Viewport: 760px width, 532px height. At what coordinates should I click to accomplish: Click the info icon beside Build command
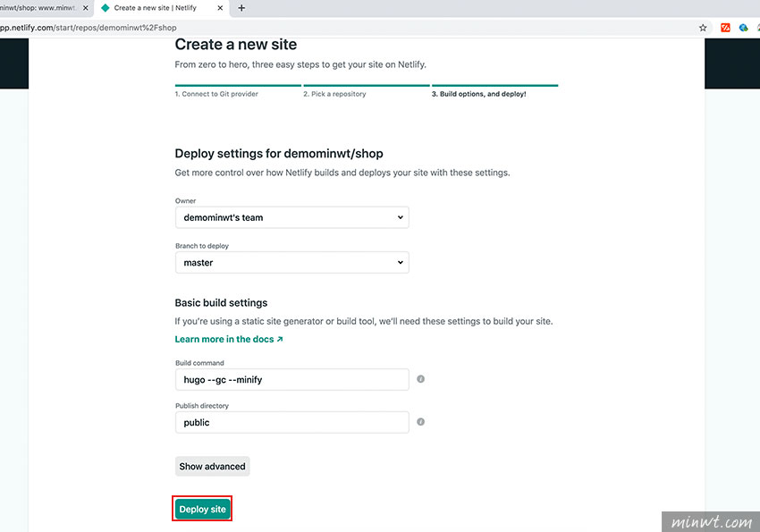click(x=421, y=379)
